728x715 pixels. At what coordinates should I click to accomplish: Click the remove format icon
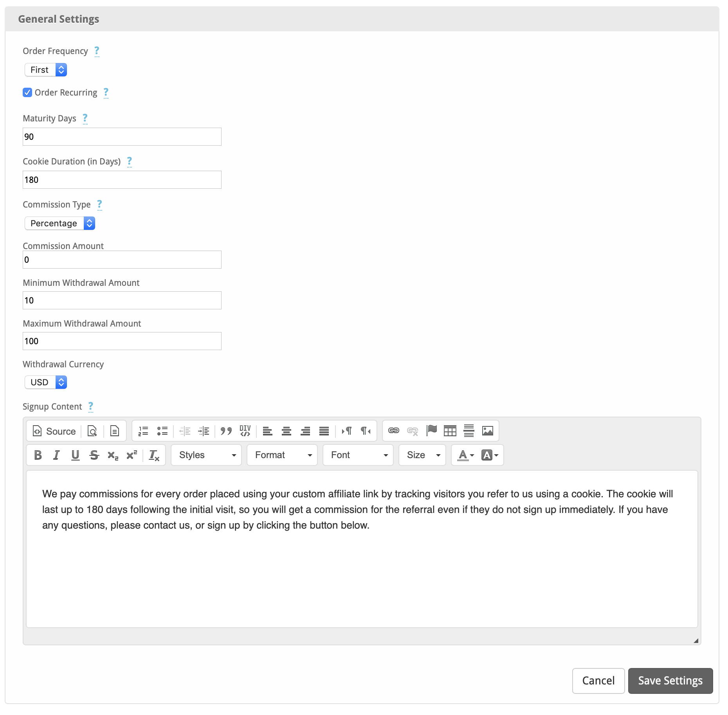(154, 455)
